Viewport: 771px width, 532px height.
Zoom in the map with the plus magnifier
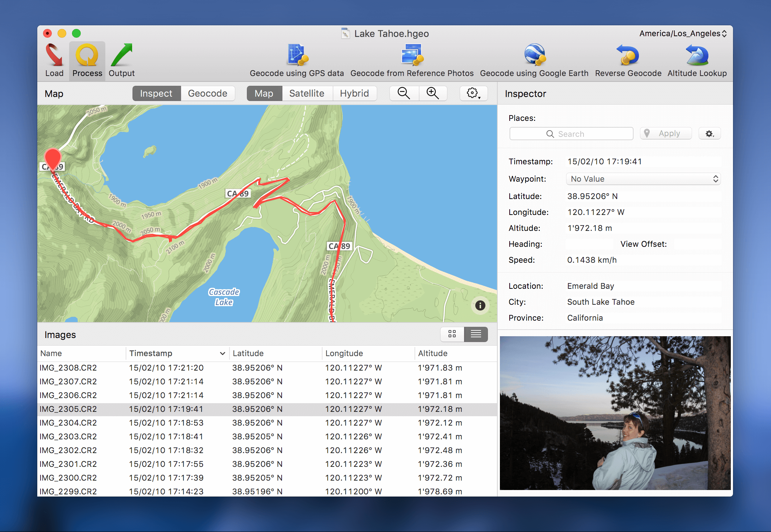pyautogui.click(x=433, y=93)
